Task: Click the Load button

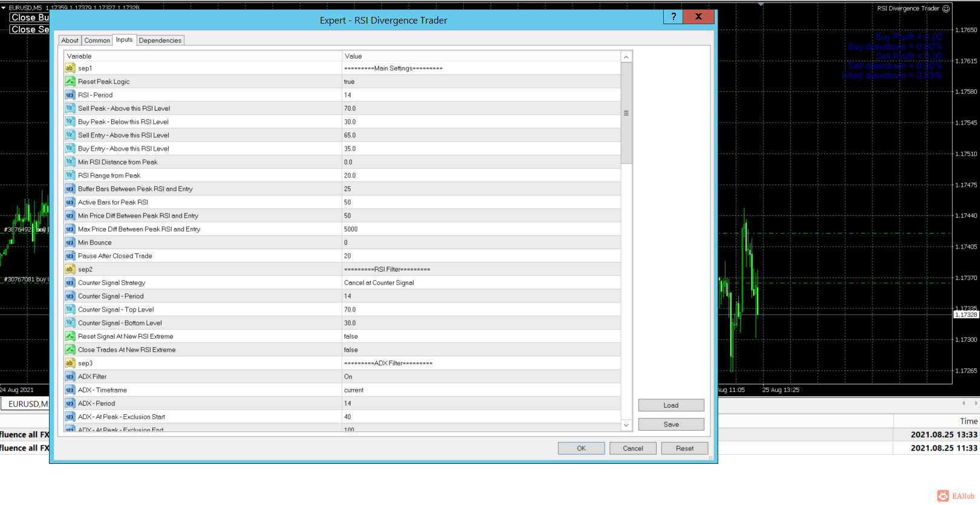Action: point(671,405)
